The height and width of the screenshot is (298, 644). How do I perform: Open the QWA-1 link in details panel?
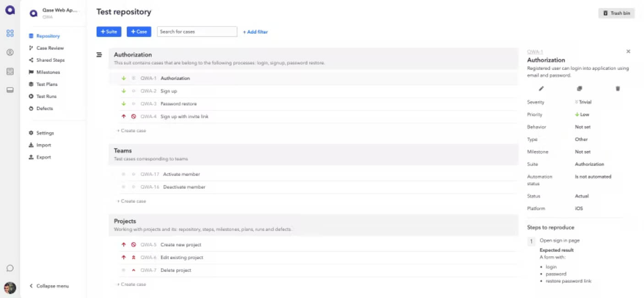tap(535, 52)
